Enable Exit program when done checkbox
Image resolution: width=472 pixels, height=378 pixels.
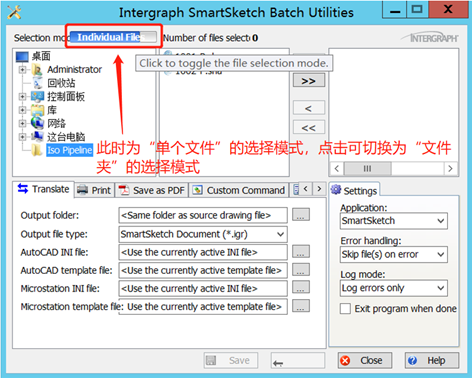point(345,309)
